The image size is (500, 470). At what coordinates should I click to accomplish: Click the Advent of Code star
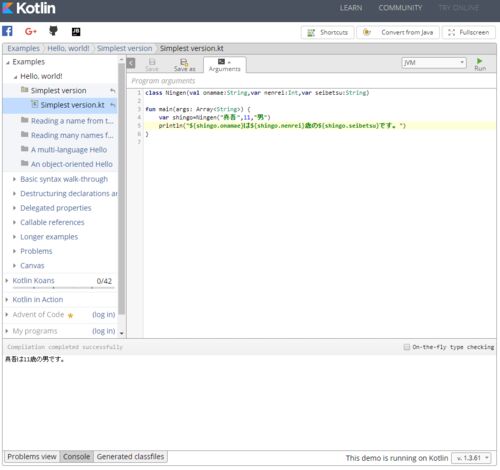coord(70,315)
